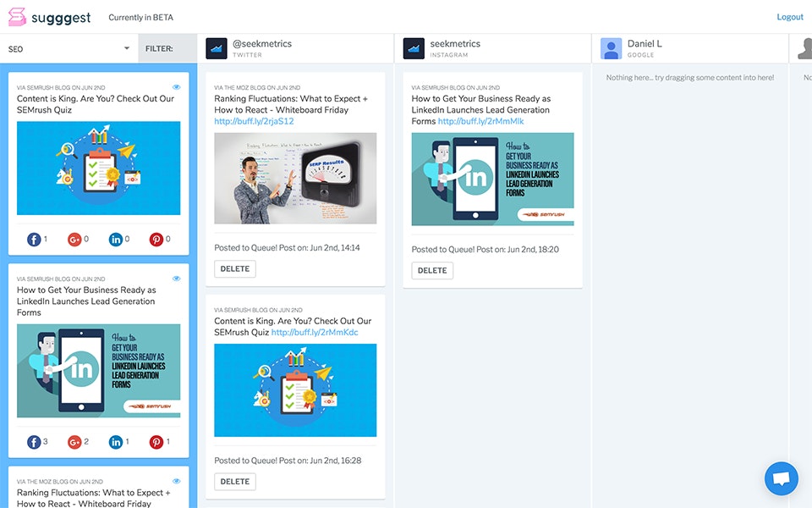Click 'Posted to Queue! Post on: Jun 2nd, 14:14'
812x508 pixels.
coord(287,248)
